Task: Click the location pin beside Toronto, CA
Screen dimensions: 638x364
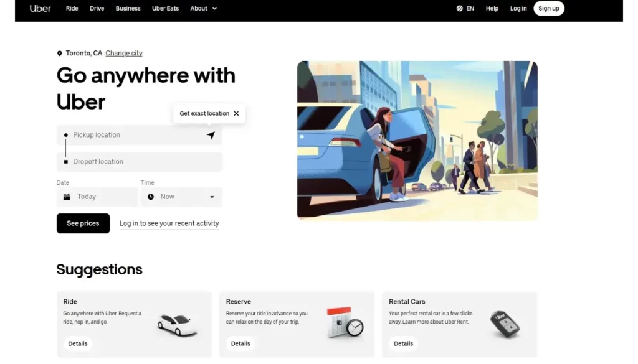Action: click(59, 54)
